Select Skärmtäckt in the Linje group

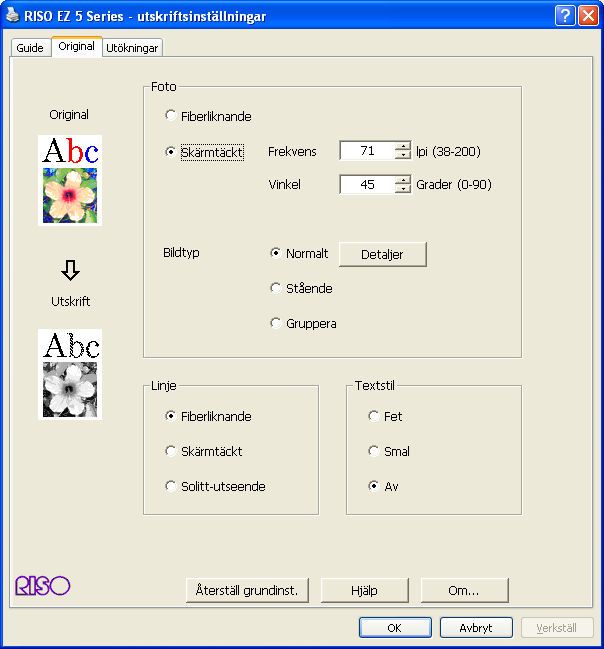pyautogui.click(x=204, y=451)
